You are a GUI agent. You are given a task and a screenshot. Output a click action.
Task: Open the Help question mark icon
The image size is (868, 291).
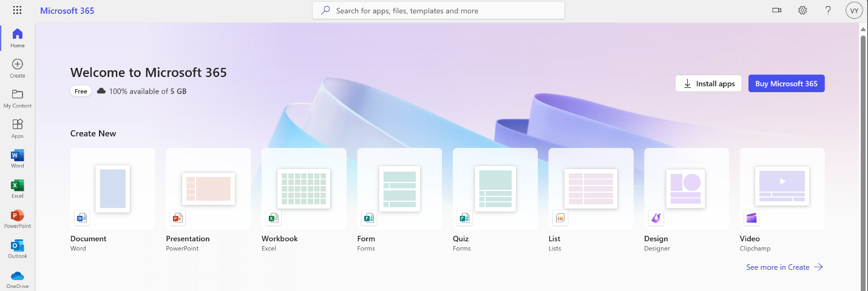click(x=828, y=10)
